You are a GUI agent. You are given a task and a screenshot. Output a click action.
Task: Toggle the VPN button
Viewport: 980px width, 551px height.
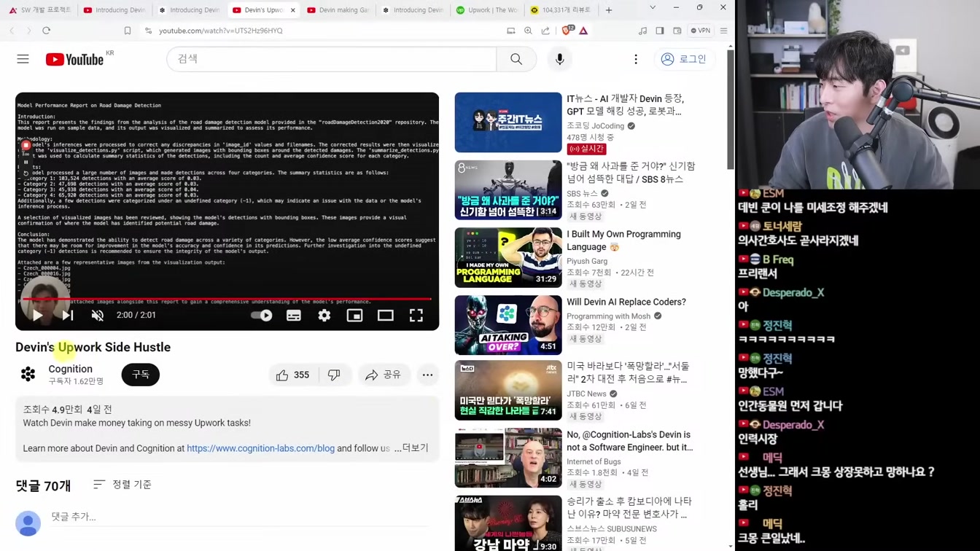pos(701,31)
